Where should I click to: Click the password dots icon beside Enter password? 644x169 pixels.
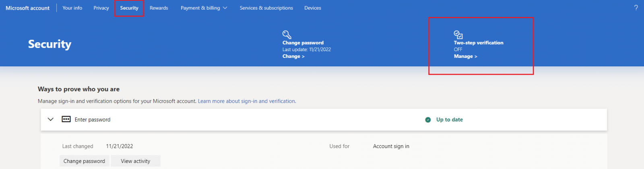pos(66,120)
